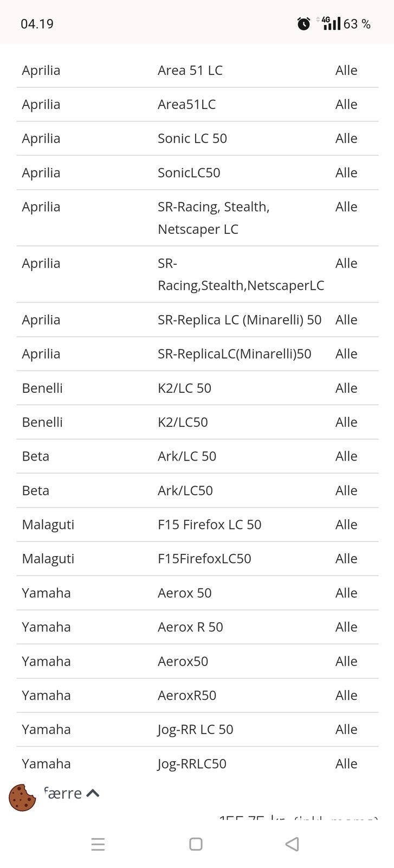Viewport: 394px width, 868px height.
Task: Select the K2/LC 50 model cell
Action: 184,388
